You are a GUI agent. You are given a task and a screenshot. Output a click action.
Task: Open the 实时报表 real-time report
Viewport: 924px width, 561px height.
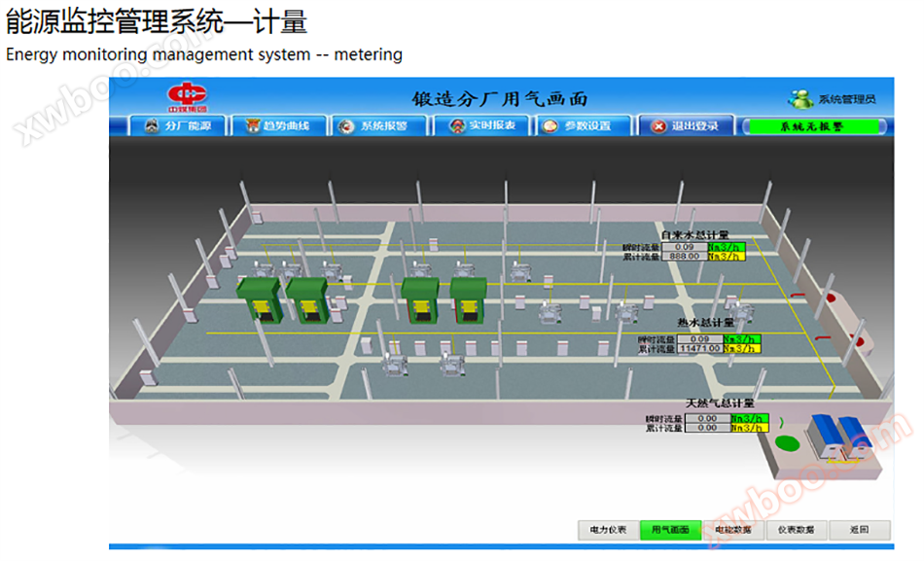(x=481, y=126)
